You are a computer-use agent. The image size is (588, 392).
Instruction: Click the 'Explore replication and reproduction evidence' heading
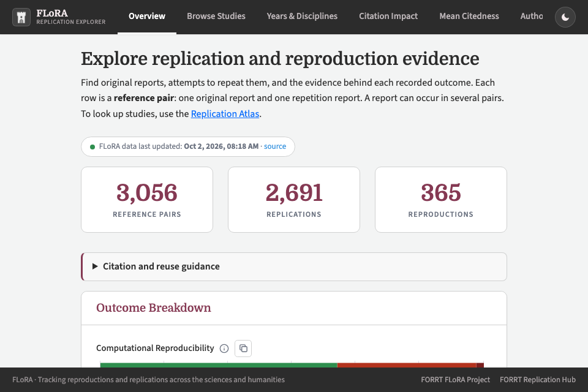click(x=280, y=59)
